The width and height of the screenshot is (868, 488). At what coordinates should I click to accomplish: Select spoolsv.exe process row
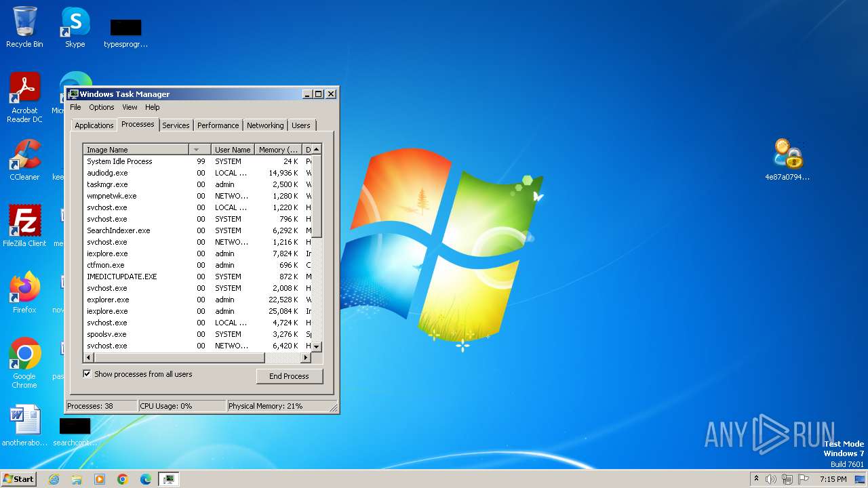(197, 334)
